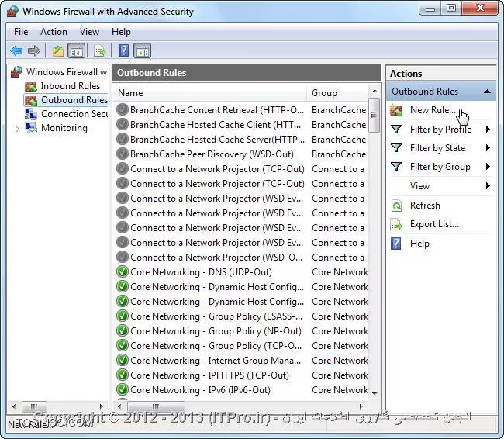Select Inbound Rules label in the tree
504x439 pixels.
coord(71,86)
